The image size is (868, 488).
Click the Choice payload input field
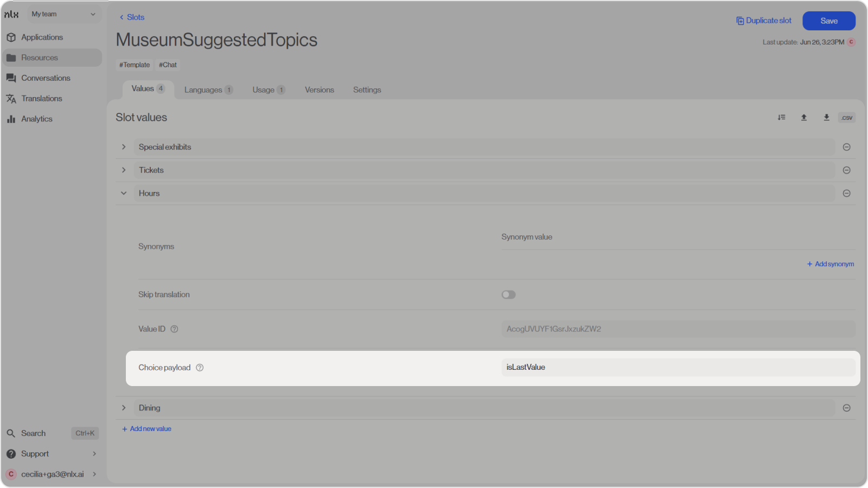click(x=677, y=367)
